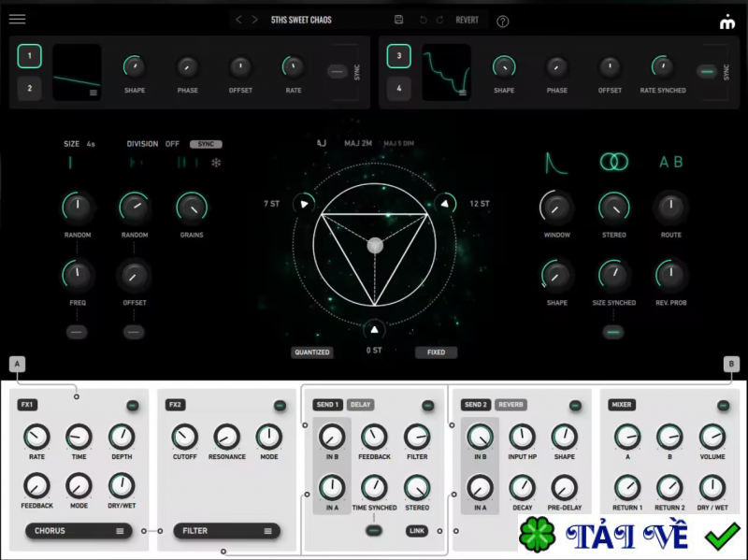Click the freeze snowflake icon

click(x=216, y=163)
